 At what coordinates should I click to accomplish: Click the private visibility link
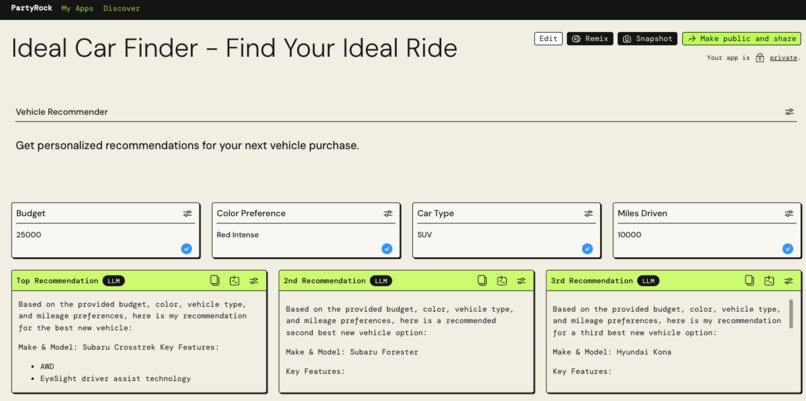tap(783, 58)
